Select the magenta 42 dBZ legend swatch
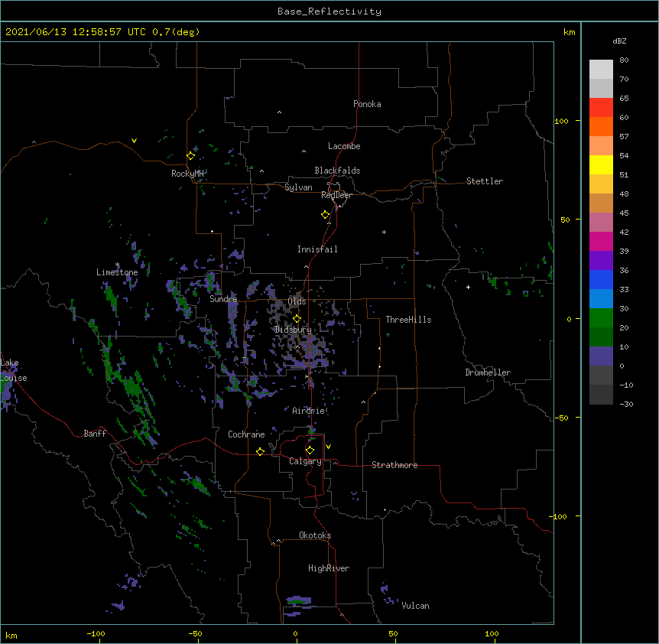The width and height of the screenshot is (659, 644). [x=601, y=241]
